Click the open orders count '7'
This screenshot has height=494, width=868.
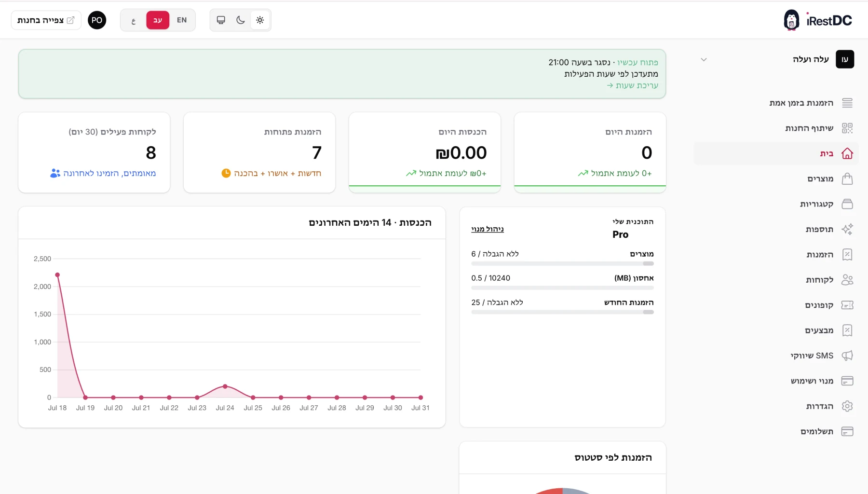pos(316,153)
